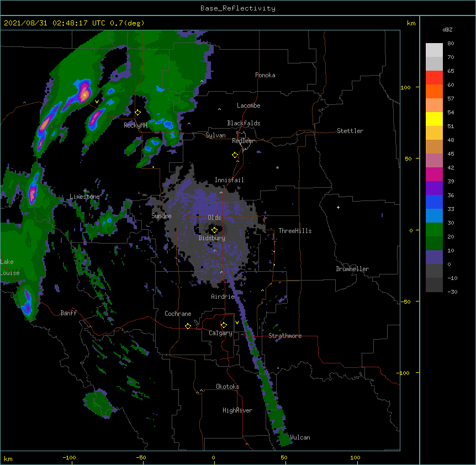
Task: Click the Strathmore label
Action: (285, 336)
